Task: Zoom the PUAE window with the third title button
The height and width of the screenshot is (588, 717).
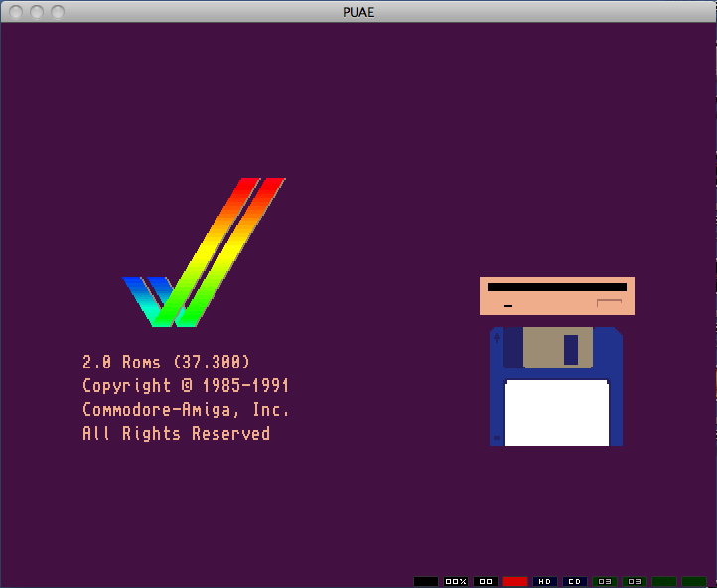Action: pos(58,12)
